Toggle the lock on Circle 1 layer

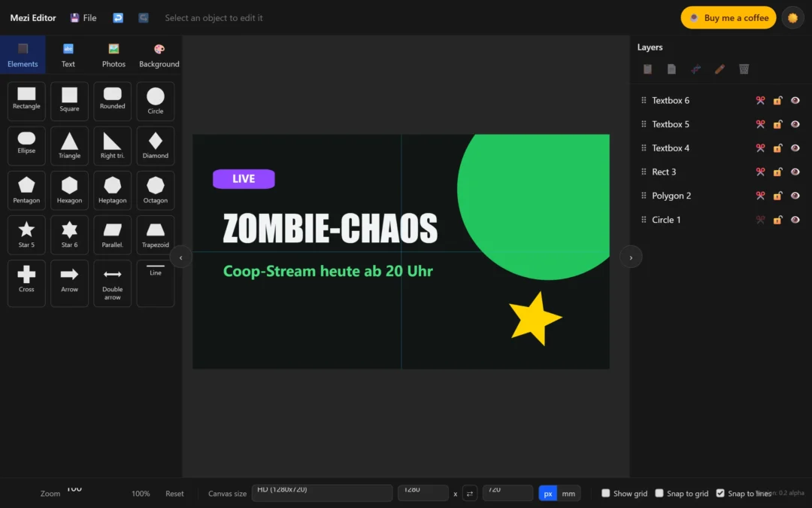(777, 219)
